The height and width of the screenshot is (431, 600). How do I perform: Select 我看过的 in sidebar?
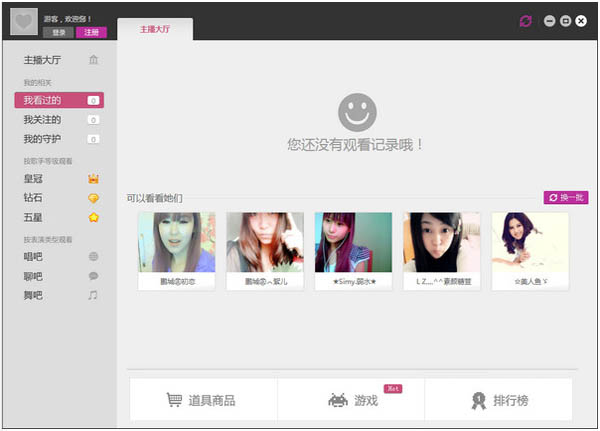pos(59,100)
